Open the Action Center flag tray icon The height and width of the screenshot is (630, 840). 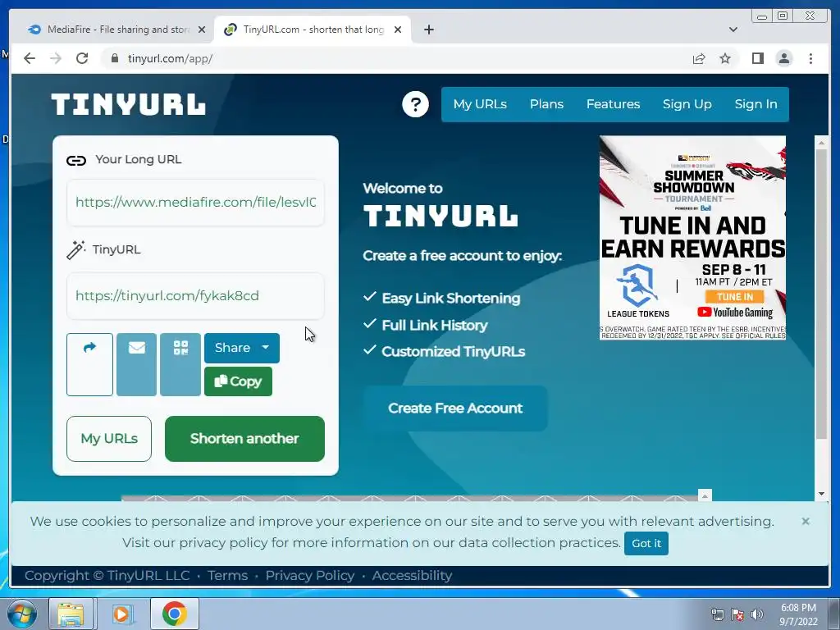click(737, 614)
